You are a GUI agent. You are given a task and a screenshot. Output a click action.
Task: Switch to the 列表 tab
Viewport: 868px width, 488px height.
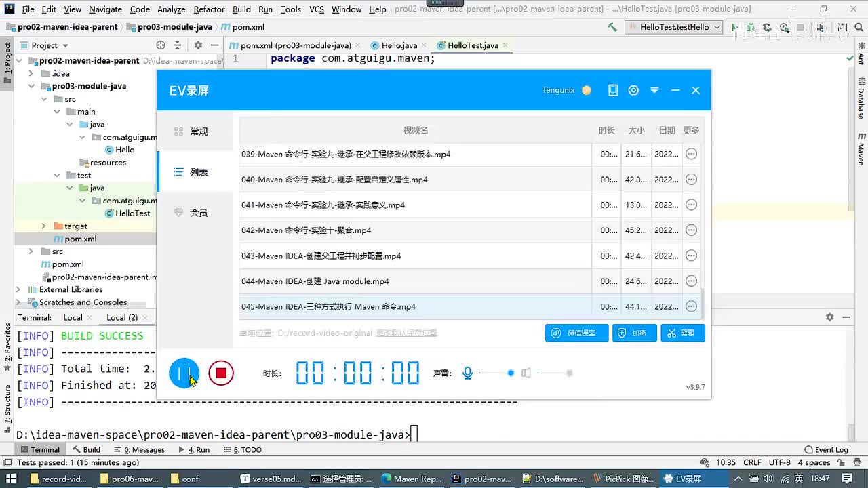[x=195, y=172]
